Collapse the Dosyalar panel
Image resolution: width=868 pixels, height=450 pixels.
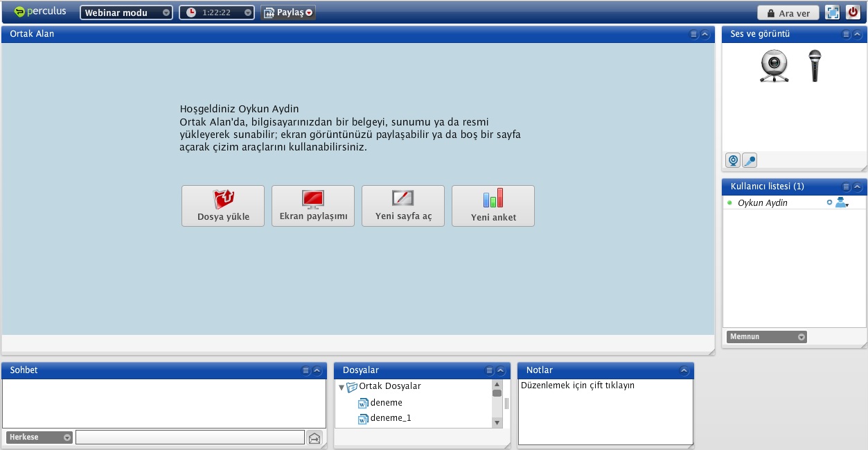pyautogui.click(x=500, y=370)
